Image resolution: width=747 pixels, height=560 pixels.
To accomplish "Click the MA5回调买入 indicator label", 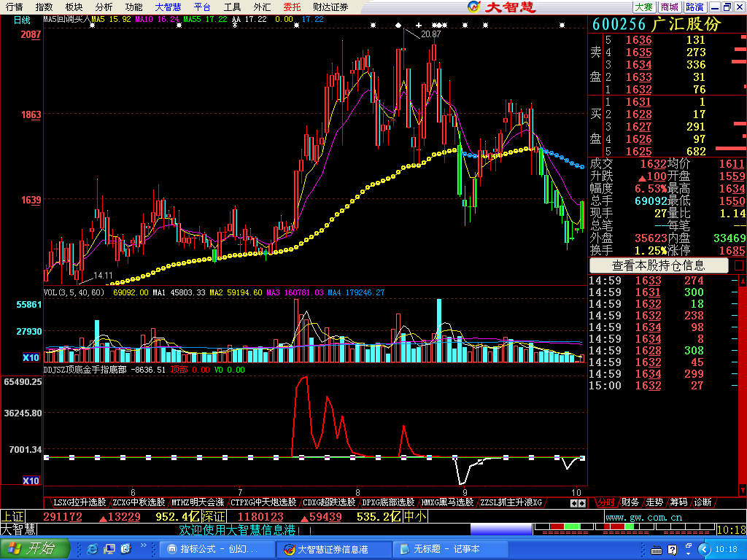I will pyautogui.click(x=66, y=20).
